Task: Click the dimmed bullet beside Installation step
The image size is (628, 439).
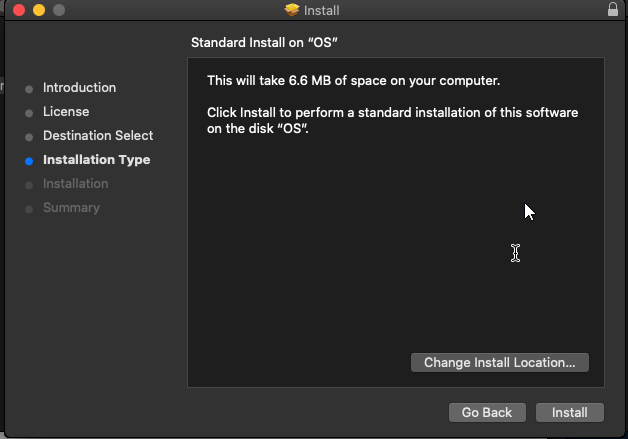Action: click(x=29, y=184)
